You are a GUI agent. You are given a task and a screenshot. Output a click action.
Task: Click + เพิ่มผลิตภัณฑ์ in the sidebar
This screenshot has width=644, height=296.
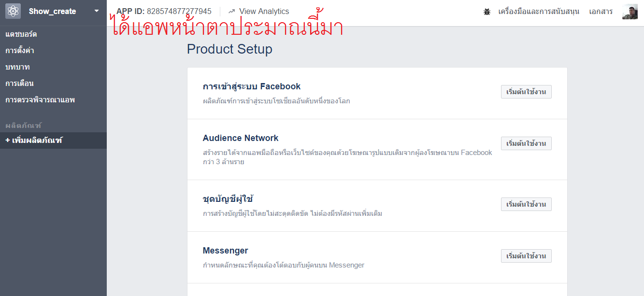pos(34,141)
